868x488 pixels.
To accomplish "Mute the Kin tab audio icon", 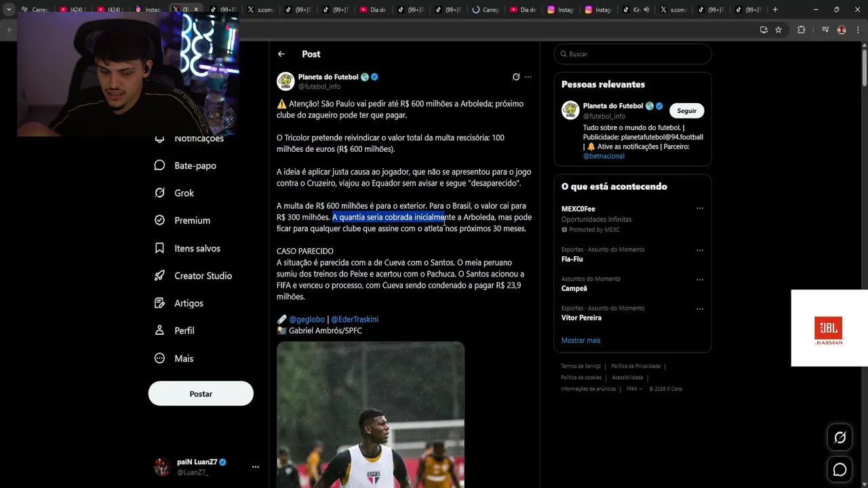I will click(646, 10).
